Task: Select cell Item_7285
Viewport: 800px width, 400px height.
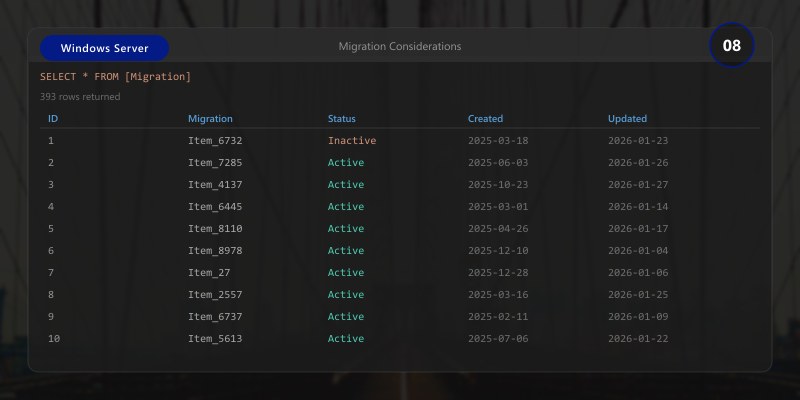Action: click(215, 162)
